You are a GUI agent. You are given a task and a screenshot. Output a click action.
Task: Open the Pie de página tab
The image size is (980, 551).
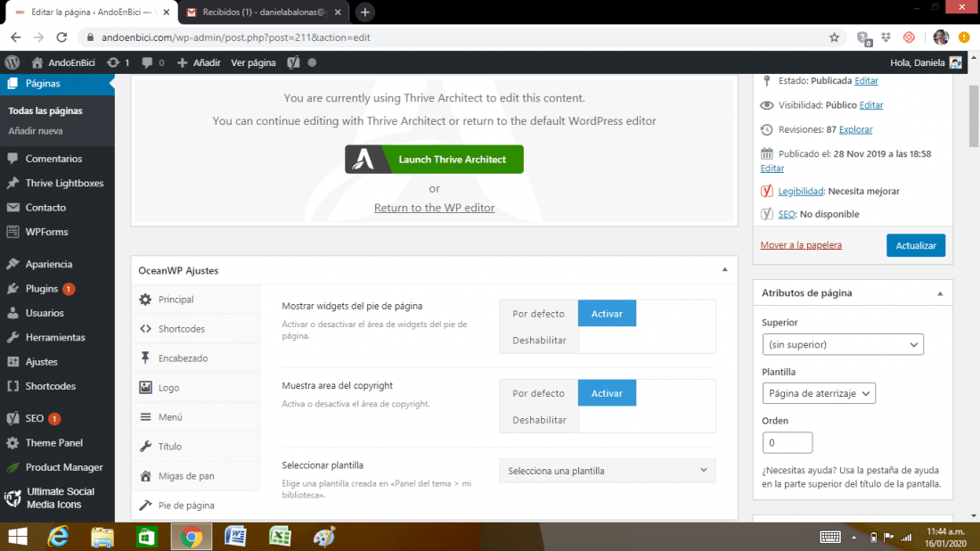point(196,506)
